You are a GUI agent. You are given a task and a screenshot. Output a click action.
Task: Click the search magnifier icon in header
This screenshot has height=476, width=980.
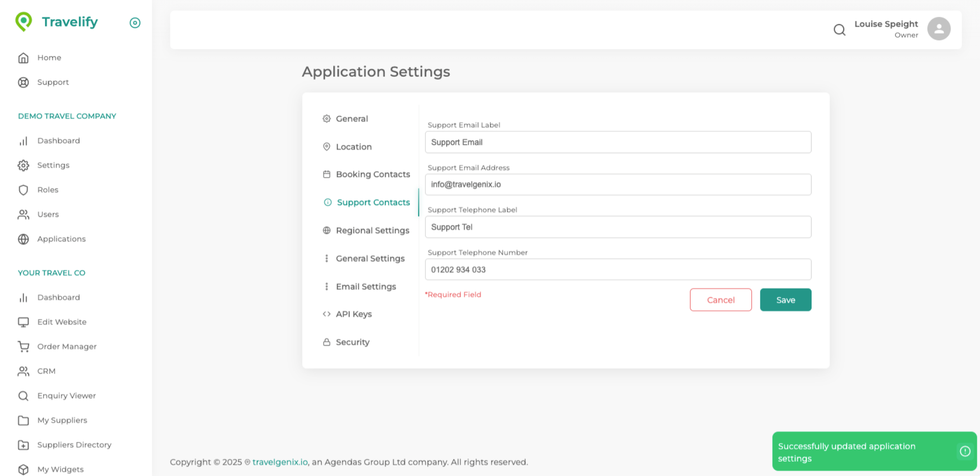coord(839,30)
